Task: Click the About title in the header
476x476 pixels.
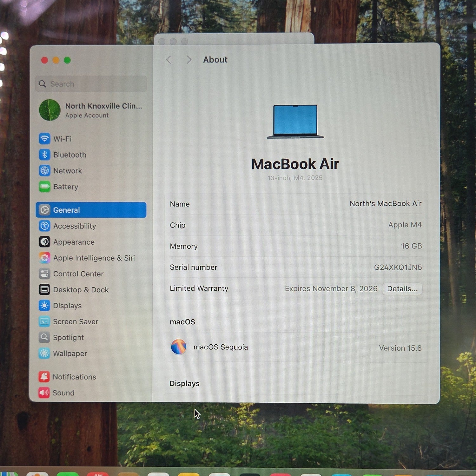Action: (215, 60)
